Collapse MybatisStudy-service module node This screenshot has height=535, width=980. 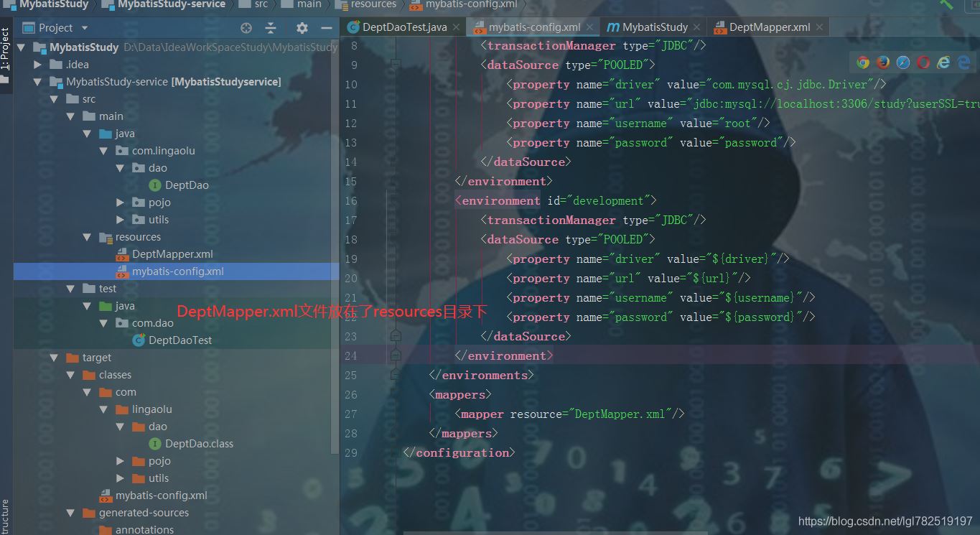coord(38,82)
